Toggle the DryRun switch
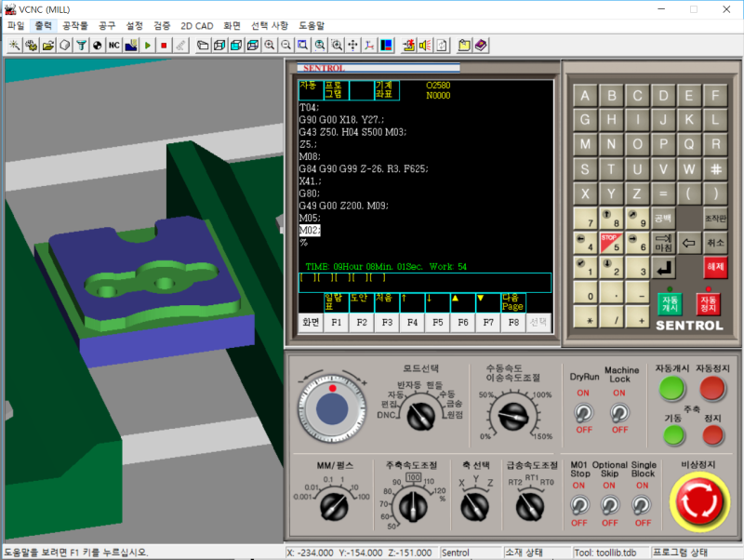 coord(584,411)
